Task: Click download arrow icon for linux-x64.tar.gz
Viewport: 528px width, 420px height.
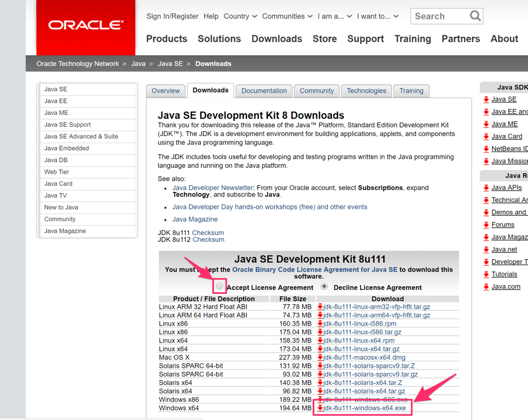Action: 320,349
